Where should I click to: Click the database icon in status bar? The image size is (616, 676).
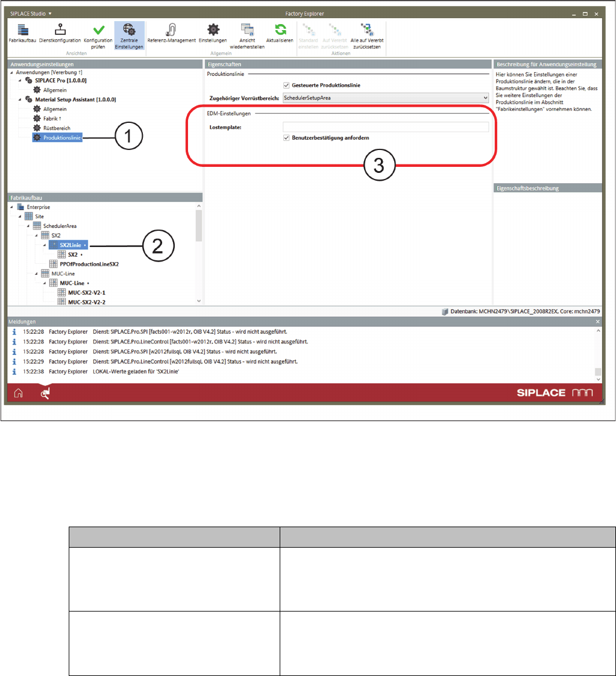point(445,311)
